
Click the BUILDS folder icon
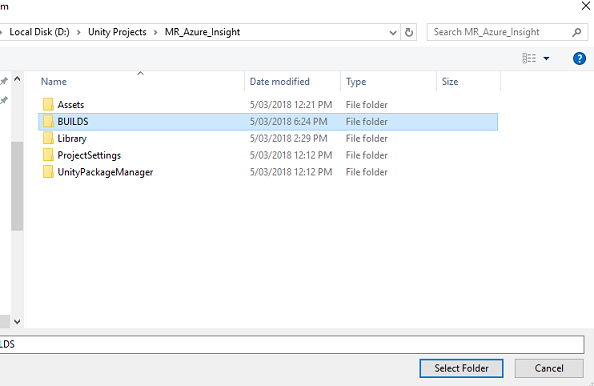click(x=48, y=122)
